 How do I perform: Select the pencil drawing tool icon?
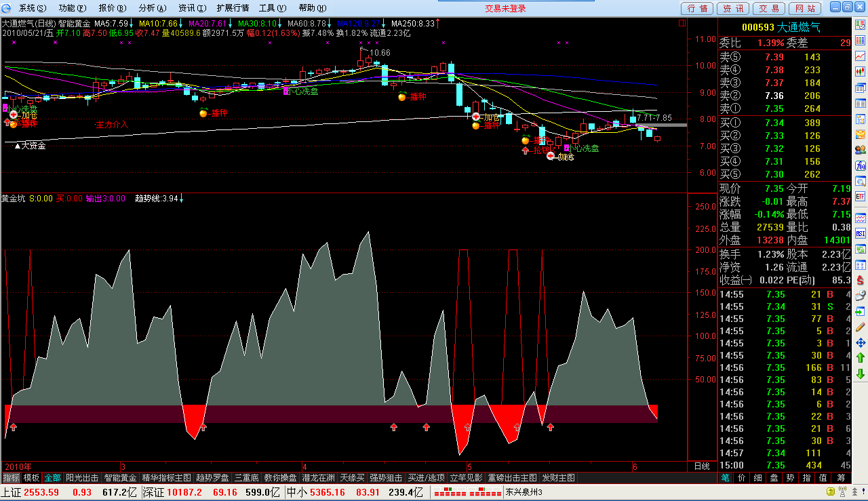point(860,327)
